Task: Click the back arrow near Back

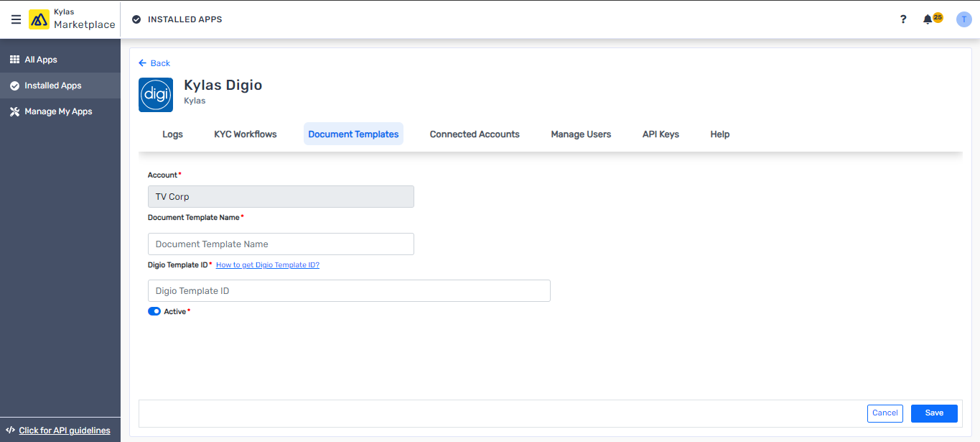Action: pyautogui.click(x=142, y=63)
